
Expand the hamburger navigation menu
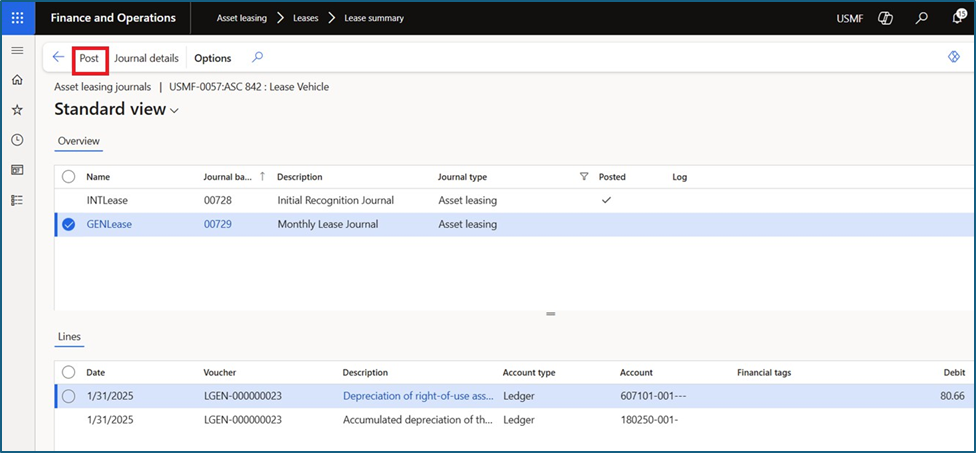coord(17,50)
